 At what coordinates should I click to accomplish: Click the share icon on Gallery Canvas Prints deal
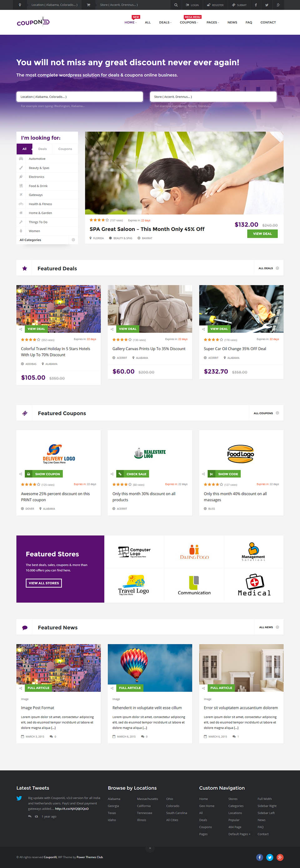[x=112, y=329]
